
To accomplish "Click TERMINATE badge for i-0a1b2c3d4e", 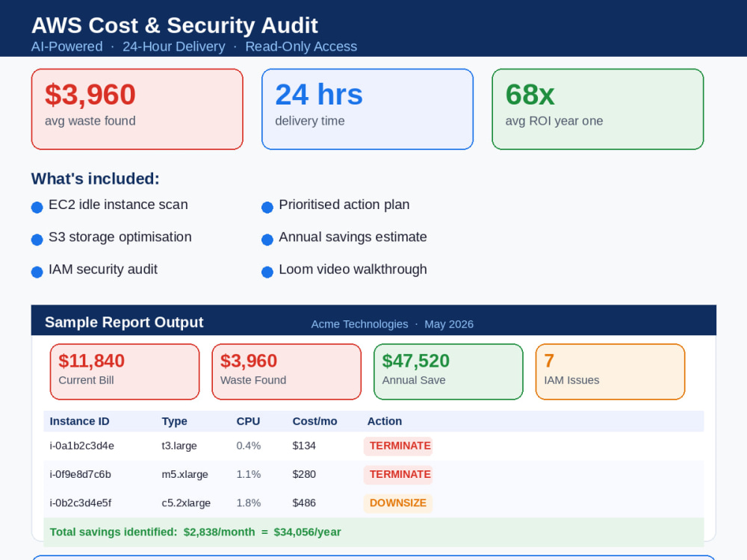I will click(398, 447).
